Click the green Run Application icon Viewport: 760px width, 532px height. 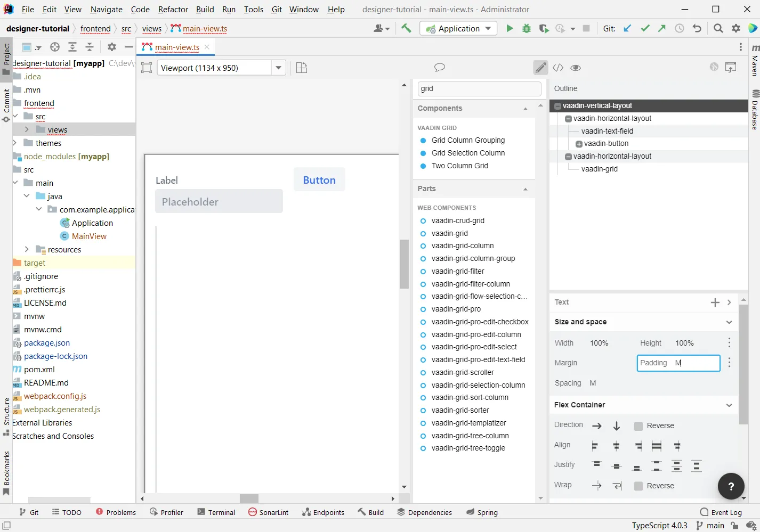click(x=510, y=29)
